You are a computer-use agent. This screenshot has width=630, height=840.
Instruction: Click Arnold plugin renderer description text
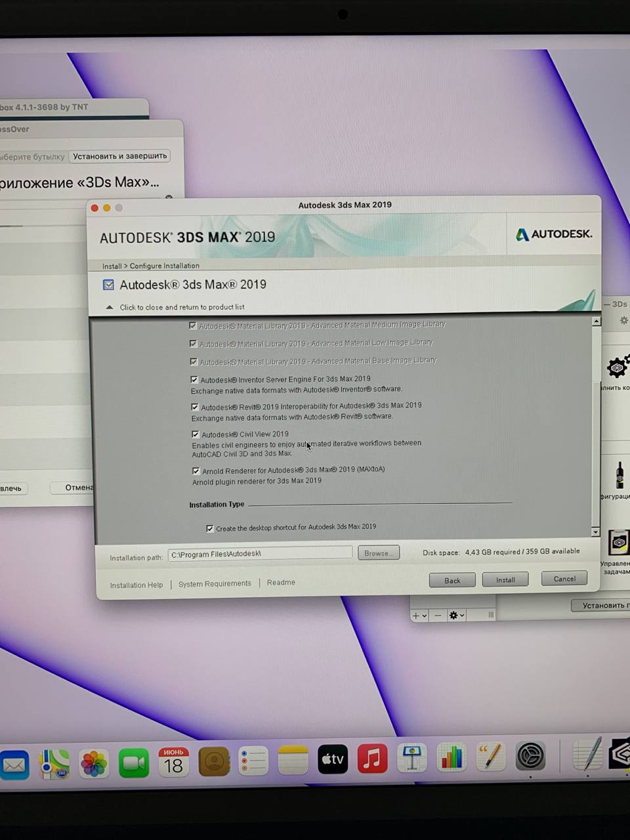point(257,481)
